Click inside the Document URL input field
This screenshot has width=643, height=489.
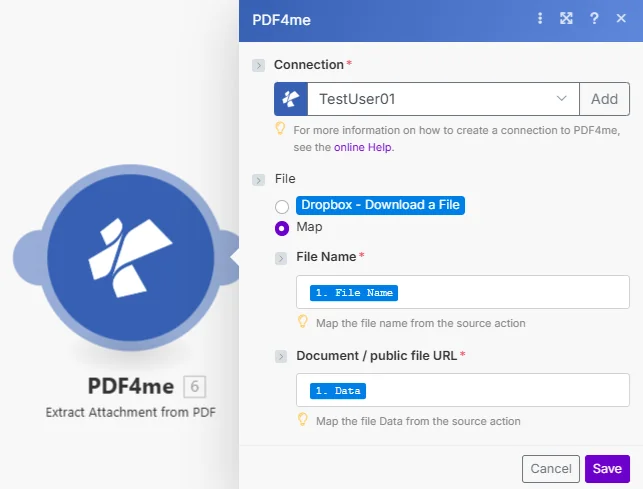point(463,390)
